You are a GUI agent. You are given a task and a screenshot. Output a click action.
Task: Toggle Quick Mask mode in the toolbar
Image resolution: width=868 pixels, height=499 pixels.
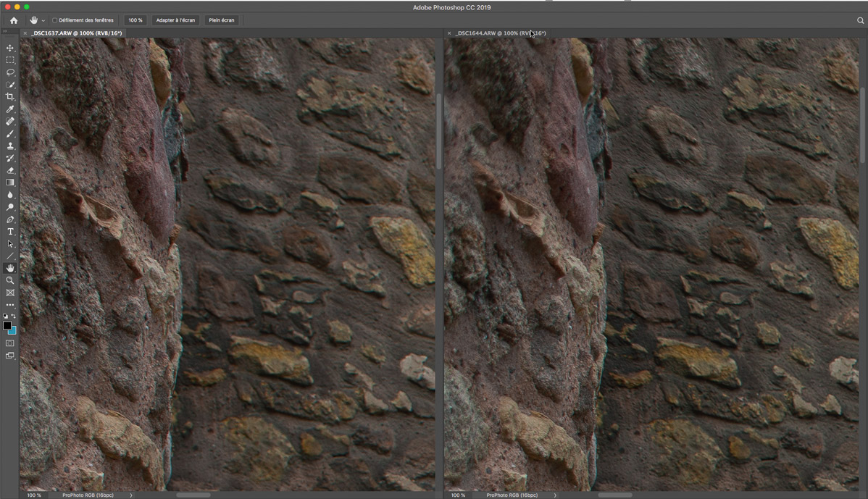10,343
